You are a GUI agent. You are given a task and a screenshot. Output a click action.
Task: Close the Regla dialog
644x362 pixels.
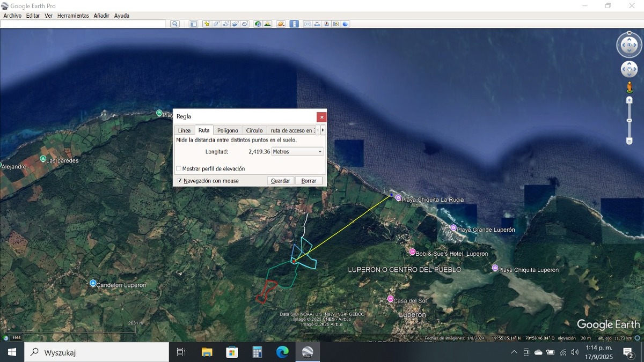tap(321, 117)
